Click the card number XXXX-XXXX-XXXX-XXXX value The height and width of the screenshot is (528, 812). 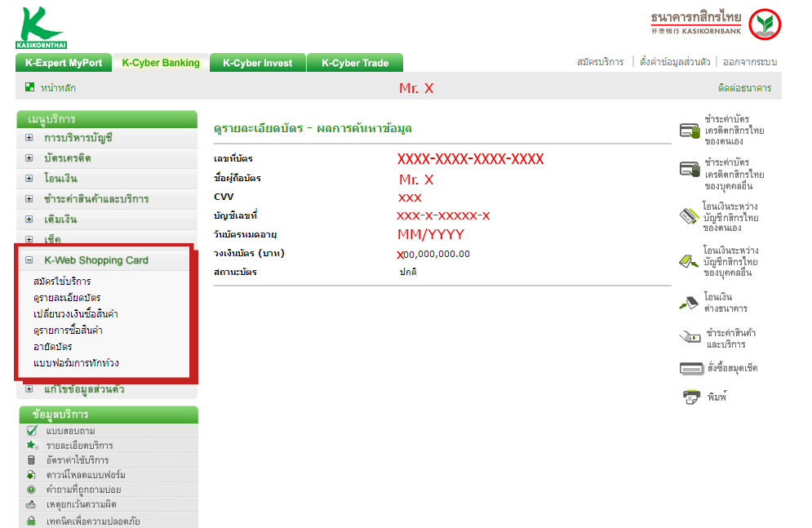[x=470, y=158]
